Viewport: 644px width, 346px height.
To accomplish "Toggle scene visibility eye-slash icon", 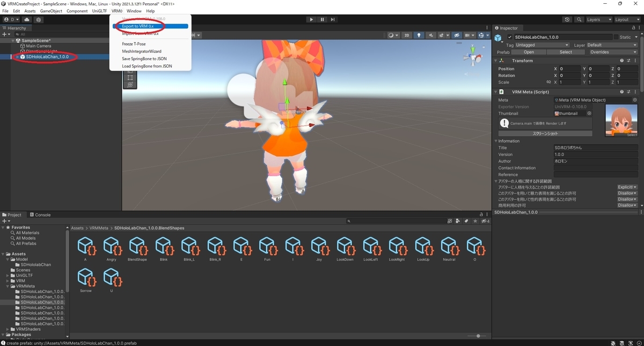I will pos(457,35).
